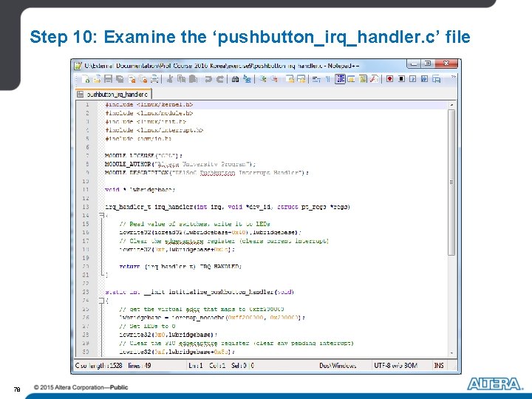Image resolution: width=532 pixels, height=399 pixels.
Task: Minimize the Notepad++ window
Action: 414,63
